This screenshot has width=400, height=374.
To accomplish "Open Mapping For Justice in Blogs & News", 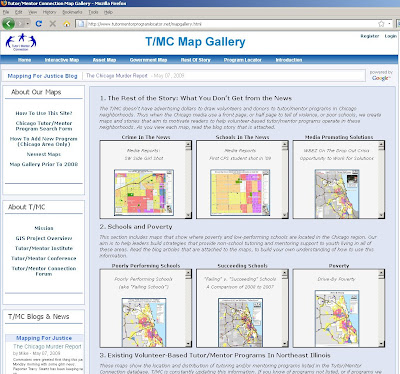I will (x=44, y=338).
